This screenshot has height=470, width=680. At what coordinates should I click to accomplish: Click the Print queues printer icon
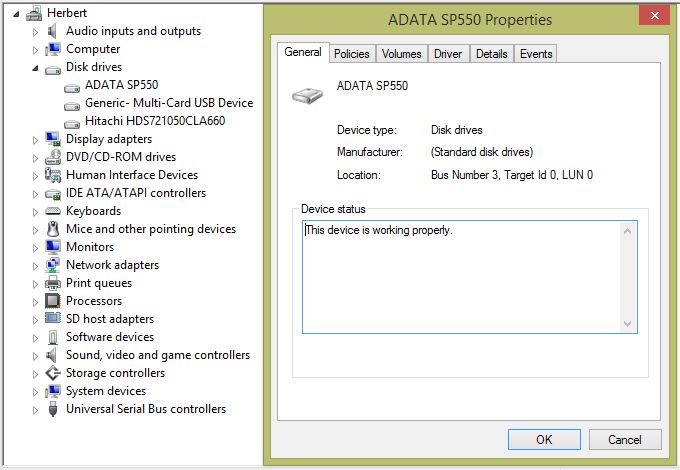click(x=53, y=283)
